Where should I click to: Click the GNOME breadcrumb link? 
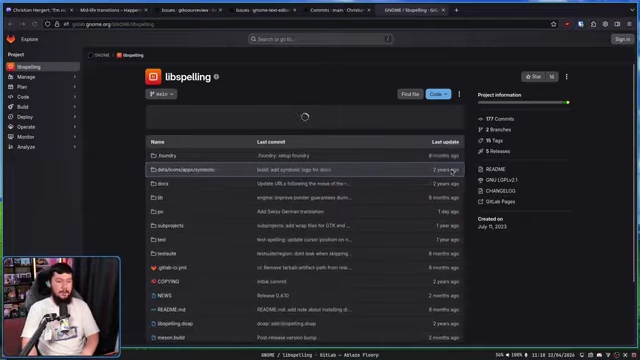(x=102, y=55)
